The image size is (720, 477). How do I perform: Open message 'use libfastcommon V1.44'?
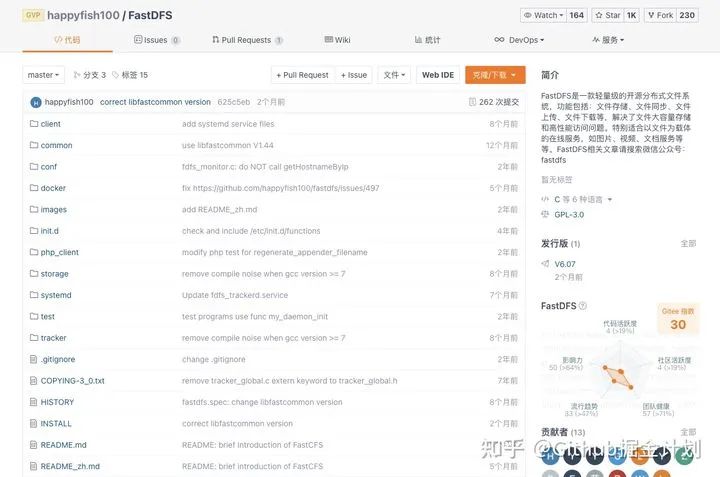(227, 145)
